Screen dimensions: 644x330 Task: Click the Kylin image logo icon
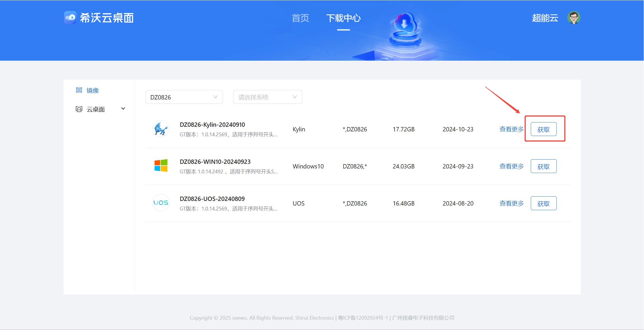161,129
